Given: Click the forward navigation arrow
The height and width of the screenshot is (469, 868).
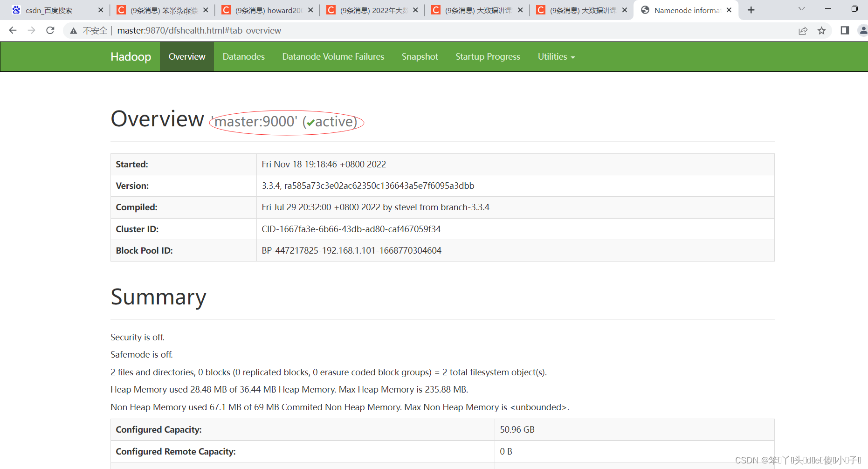Looking at the screenshot, I should (x=31, y=30).
